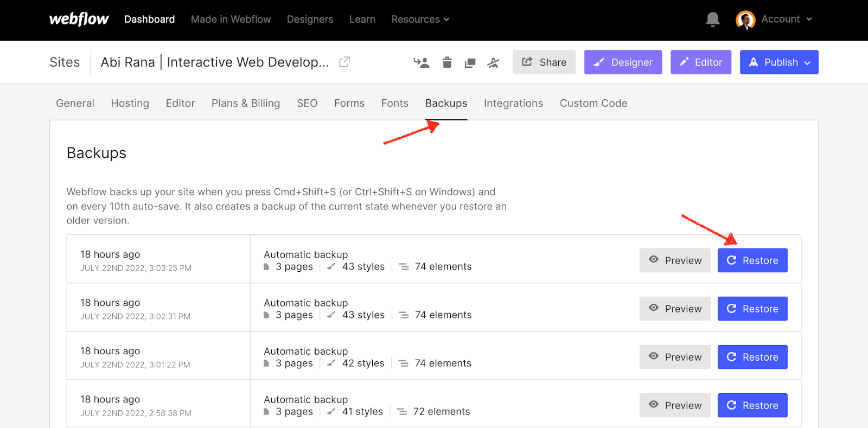Switch to the Hosting tab
The height and width of the screenshot is (428, 868).
pyautogui.click(x=130, y=103)
